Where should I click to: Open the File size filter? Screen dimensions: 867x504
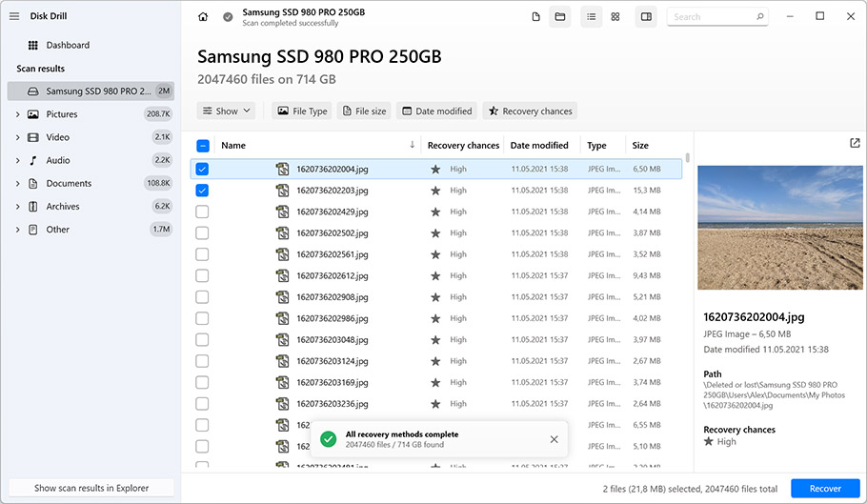click(x=364, y=111)
